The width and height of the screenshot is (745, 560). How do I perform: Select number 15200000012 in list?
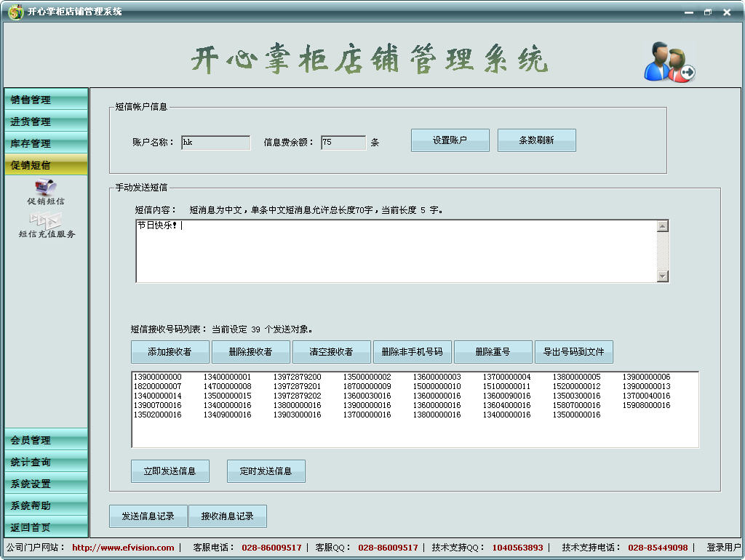pyautogui.click(x=576, y=386)
